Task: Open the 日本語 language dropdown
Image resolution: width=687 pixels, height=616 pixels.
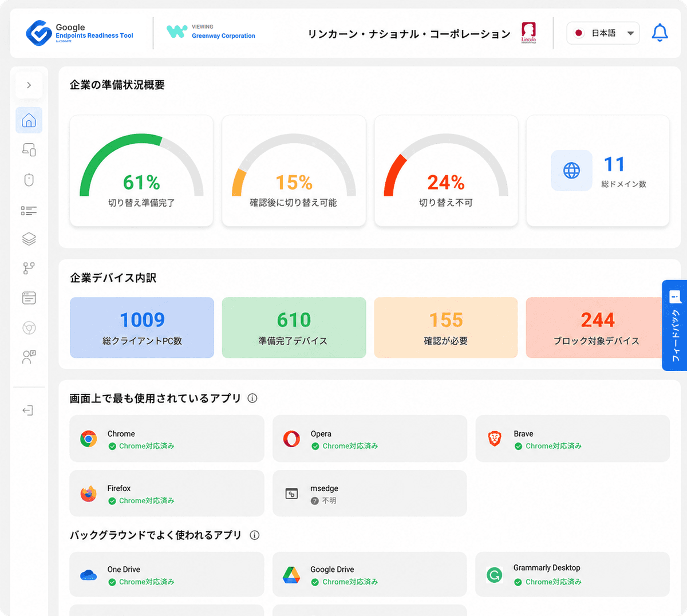Action: pos(603,33)
